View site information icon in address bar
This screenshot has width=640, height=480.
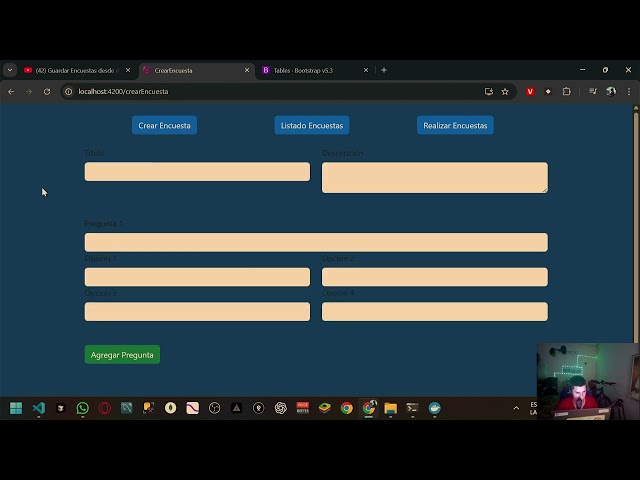click(x=69, y=92)
